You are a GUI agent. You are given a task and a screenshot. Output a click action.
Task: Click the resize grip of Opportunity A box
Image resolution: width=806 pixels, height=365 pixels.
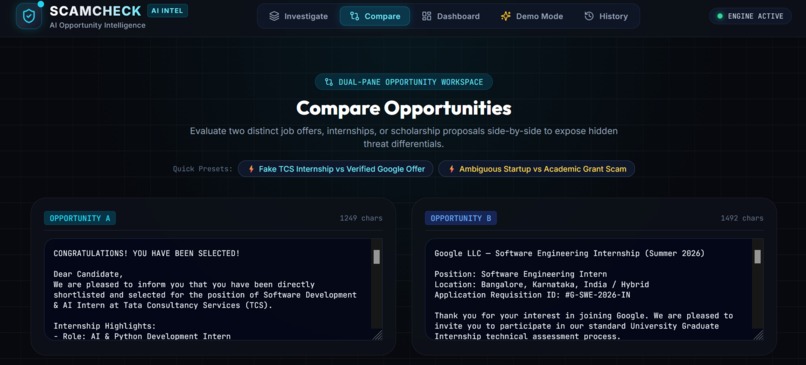(378, 335)
